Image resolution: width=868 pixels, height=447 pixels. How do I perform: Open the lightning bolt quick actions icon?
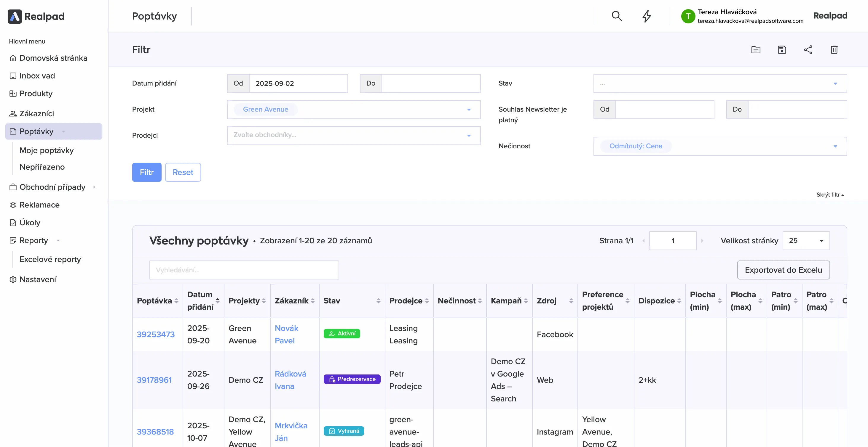coord(646,16)
